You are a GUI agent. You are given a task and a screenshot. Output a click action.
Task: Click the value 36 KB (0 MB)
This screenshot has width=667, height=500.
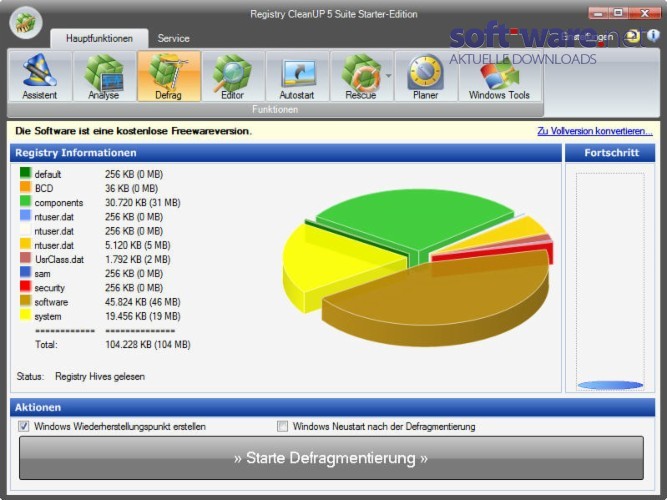(x=131, y=189)
